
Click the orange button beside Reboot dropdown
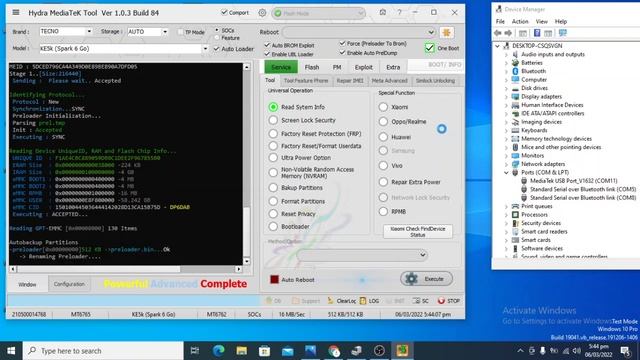[447, 32]
